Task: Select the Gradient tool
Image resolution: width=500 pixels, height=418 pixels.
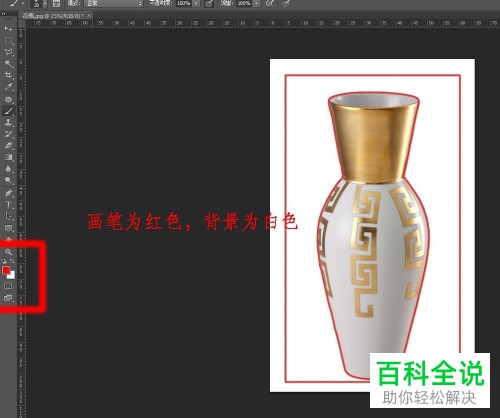Action: (x=8, y=157)
